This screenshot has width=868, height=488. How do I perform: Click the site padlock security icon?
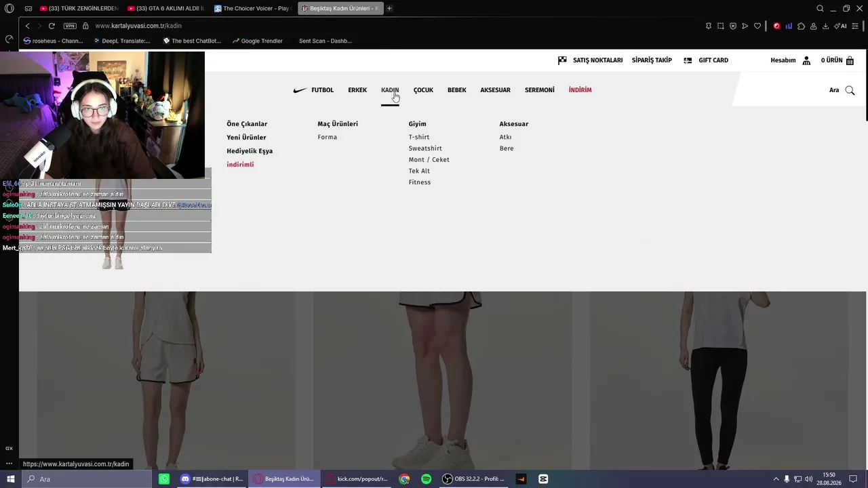pyautogui.click(x=85, y=26)
